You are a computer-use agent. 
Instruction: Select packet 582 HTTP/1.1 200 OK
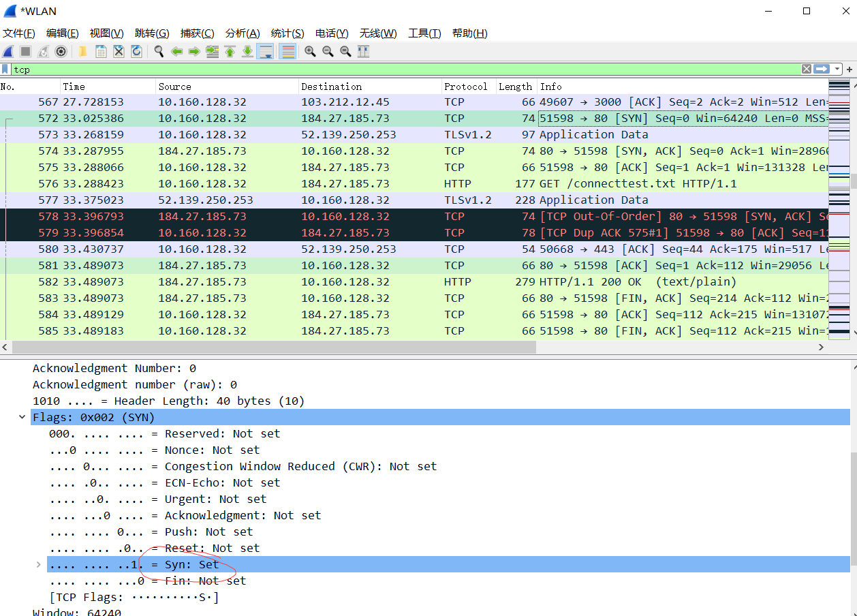point(414,281)
